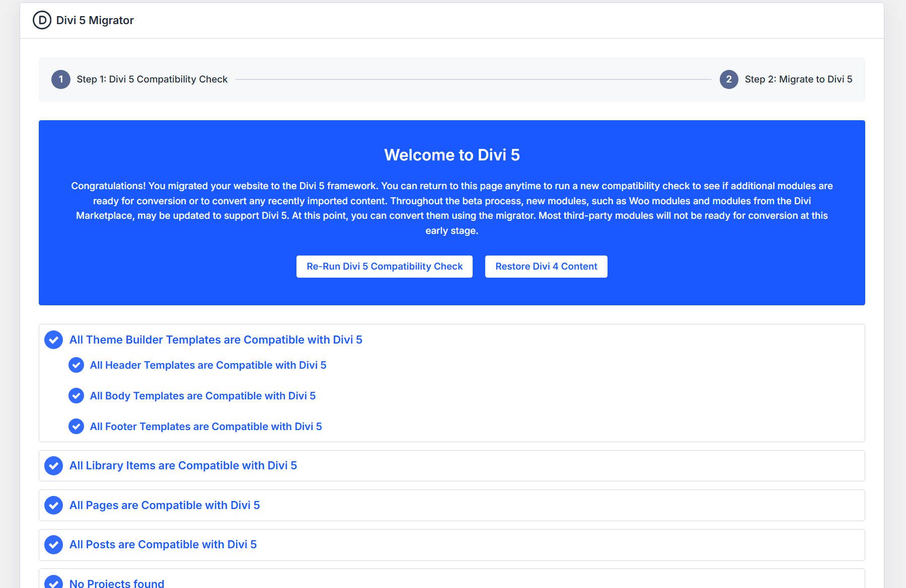Click the checkmark beside Header Templates

coord(76,365)
